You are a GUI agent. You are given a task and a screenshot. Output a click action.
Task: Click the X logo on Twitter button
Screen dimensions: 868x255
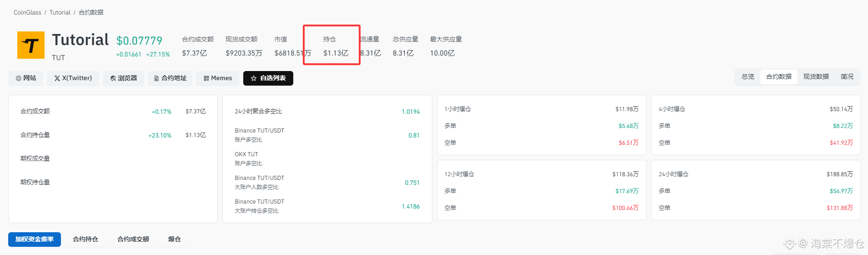coord(57,78)
